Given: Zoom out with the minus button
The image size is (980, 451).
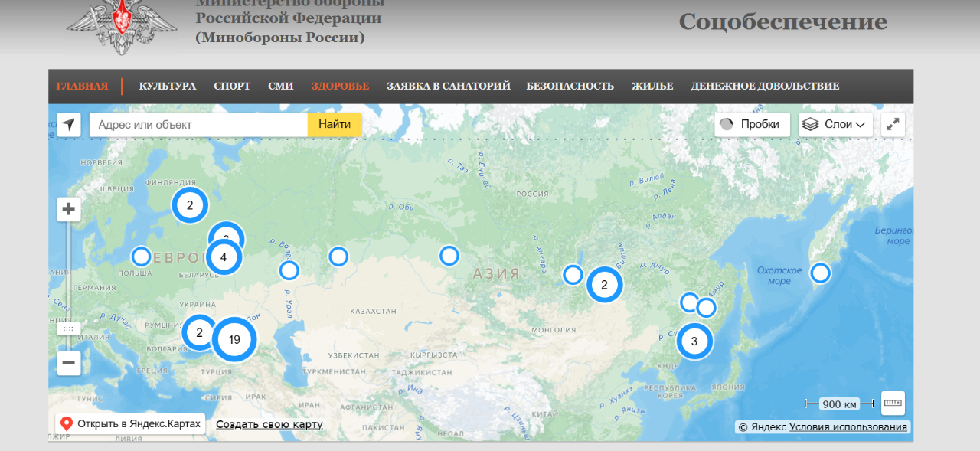Looking at the screenshot, I should [x=69, y=363].
